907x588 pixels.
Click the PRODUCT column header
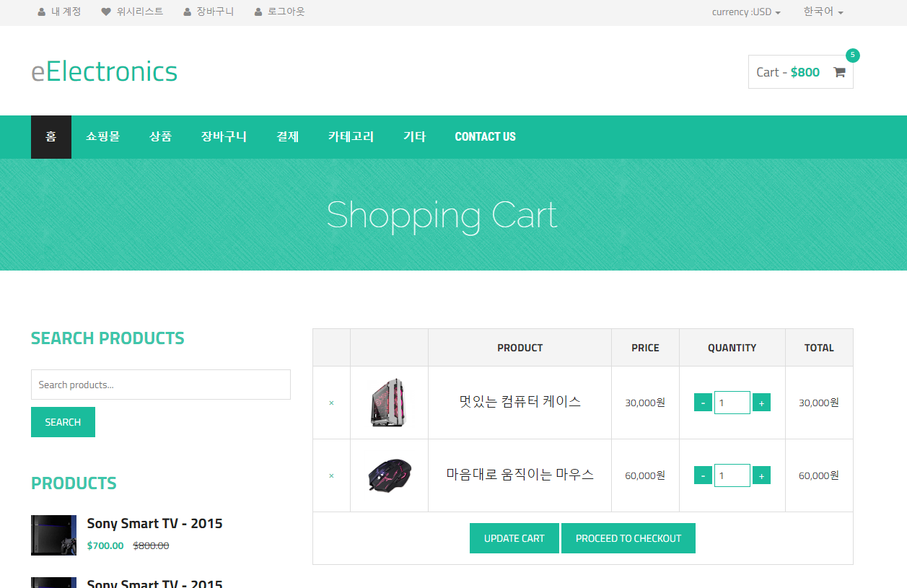(520, 348)
